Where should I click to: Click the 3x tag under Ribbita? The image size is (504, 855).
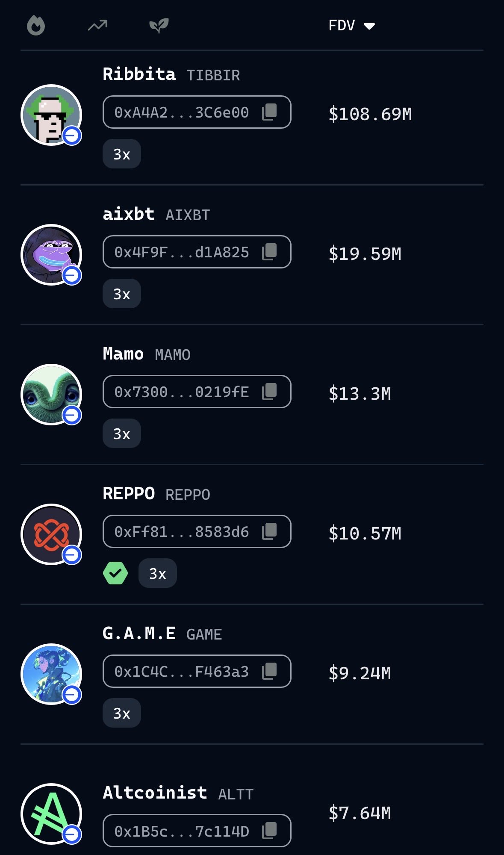point(122,154)
